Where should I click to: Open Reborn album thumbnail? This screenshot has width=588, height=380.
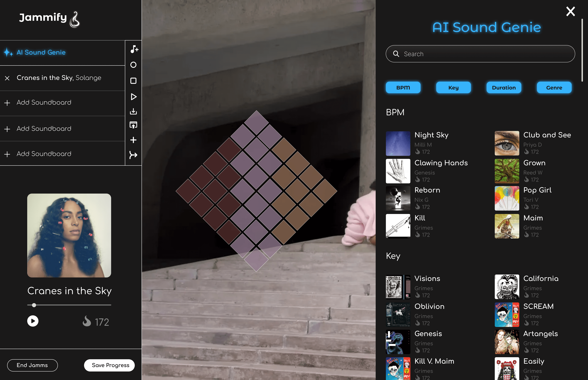click(x=398, y=198)
